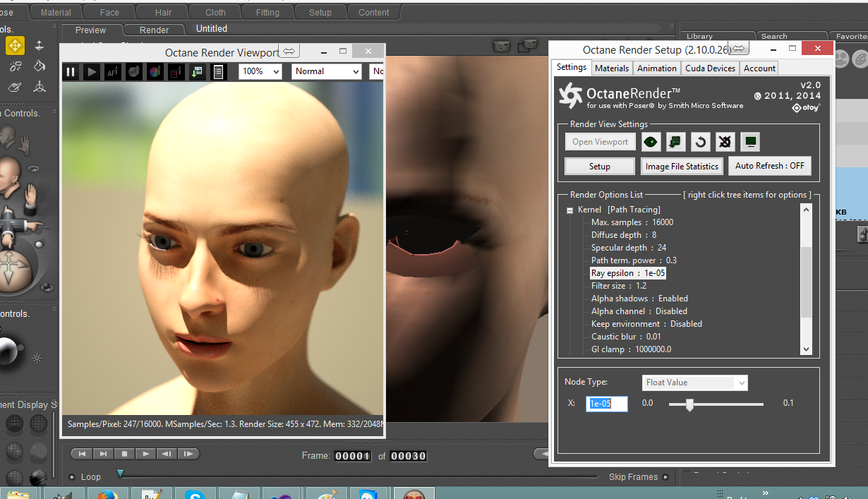
Task: Select the Translate In/Out tool
Action: coord(40,46)
